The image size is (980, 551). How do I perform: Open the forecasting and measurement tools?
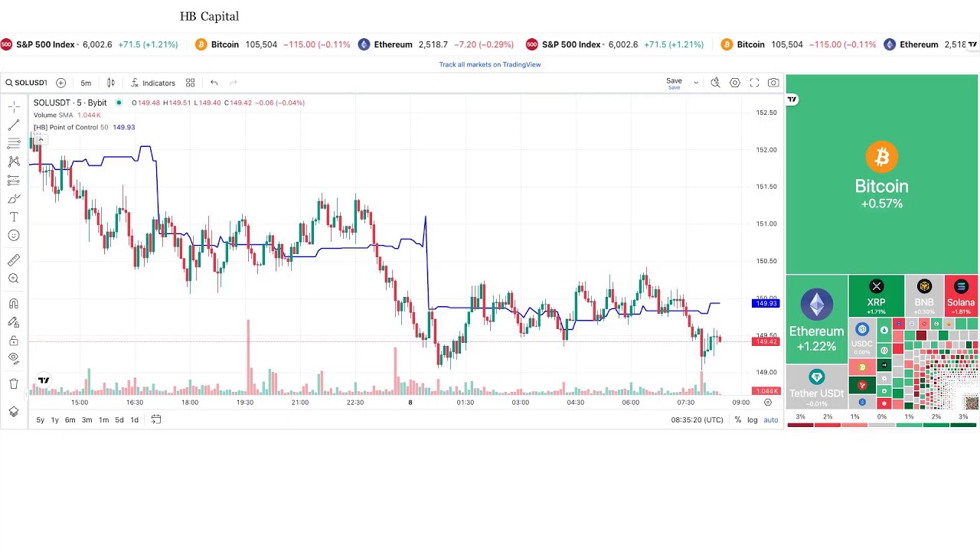pos(14,180)
